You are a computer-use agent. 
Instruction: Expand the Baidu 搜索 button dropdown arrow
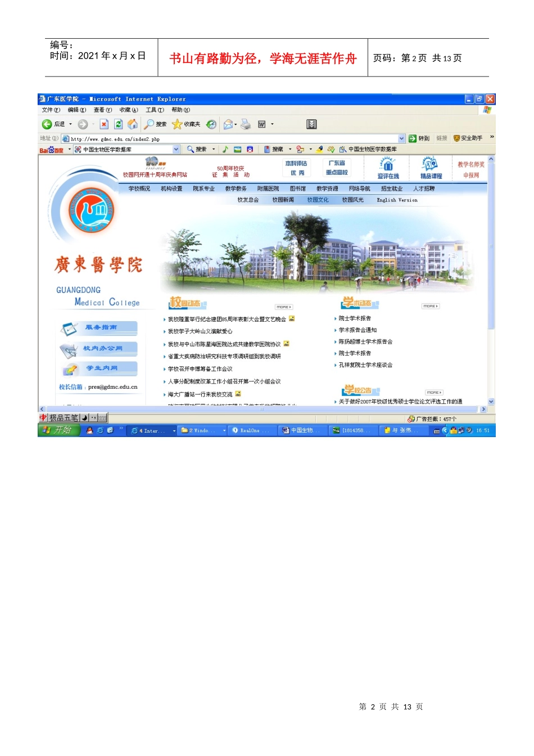point(214,150)
